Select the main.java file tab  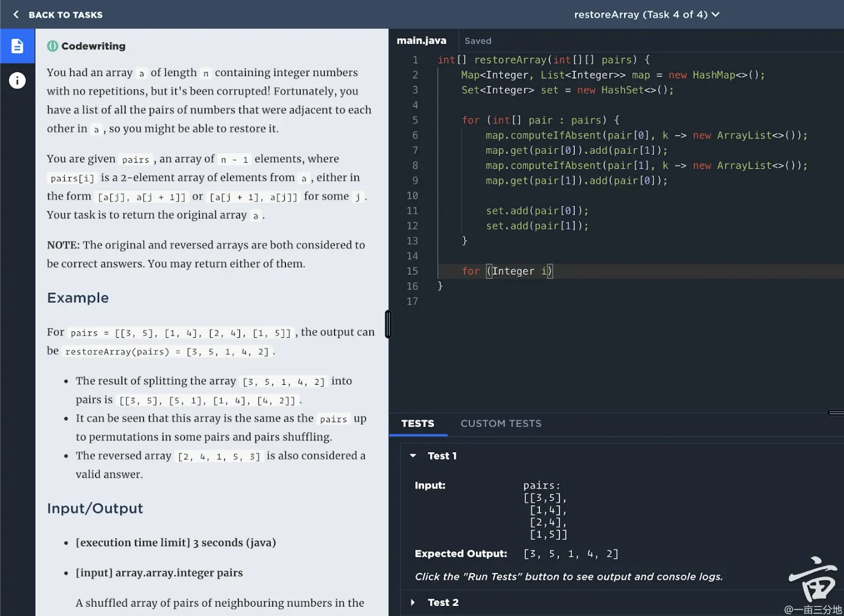421,41
